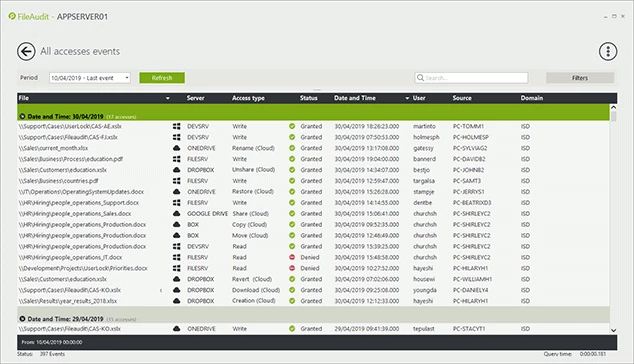Image resolution: width=634 pixels, height=364 pixels.
Task: Open the Filters button
Action: tap(580, 78)
